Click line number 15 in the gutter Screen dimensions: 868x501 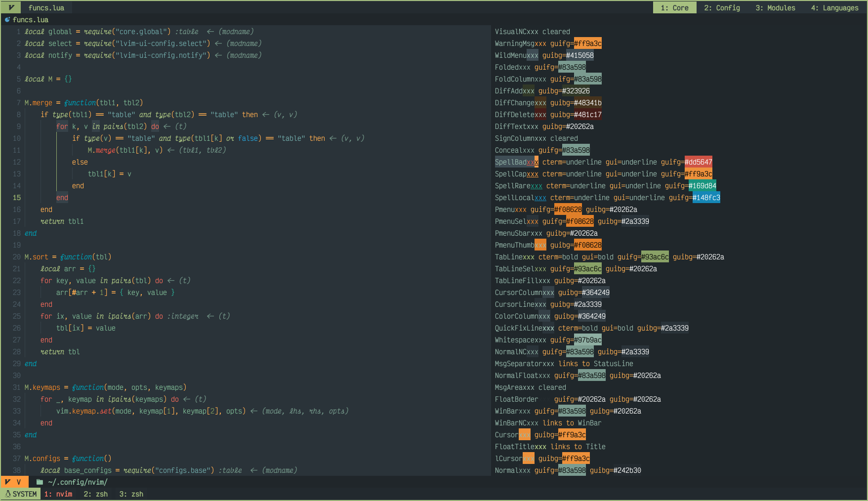pos(17,198)
